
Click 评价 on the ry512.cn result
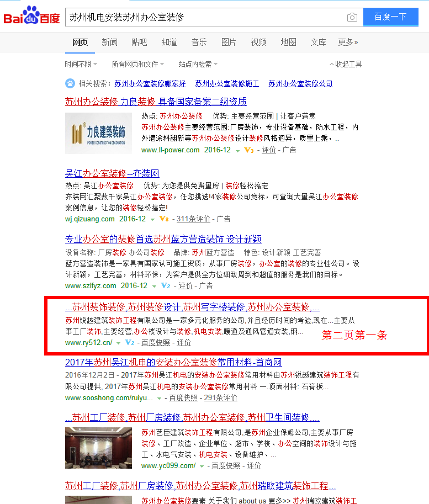(184, 343)
